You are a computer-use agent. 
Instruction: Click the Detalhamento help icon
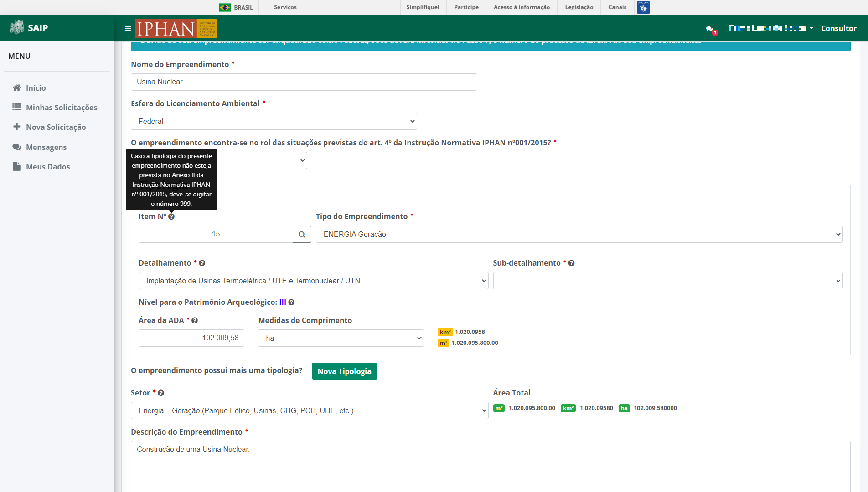click(x=202, y=263)
